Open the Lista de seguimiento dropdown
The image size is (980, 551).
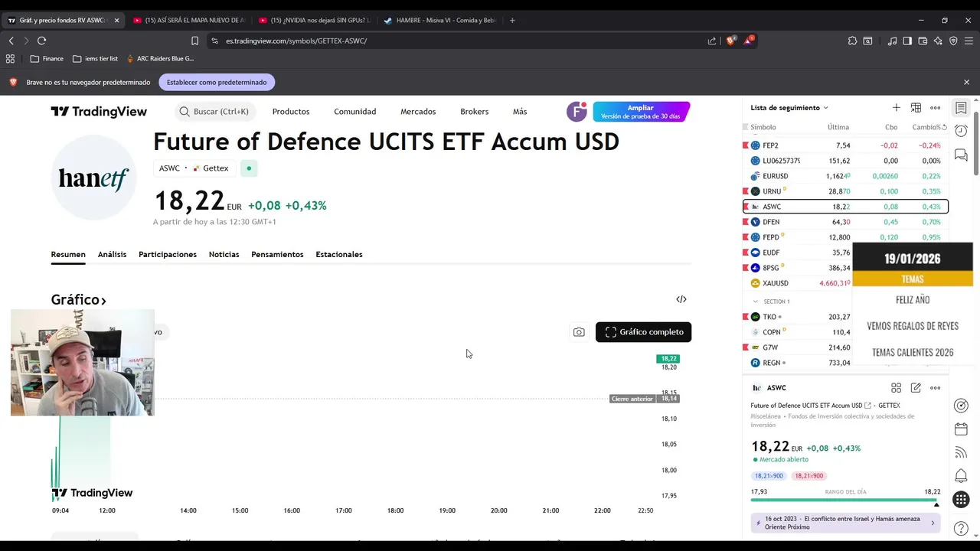click(789, 108)
